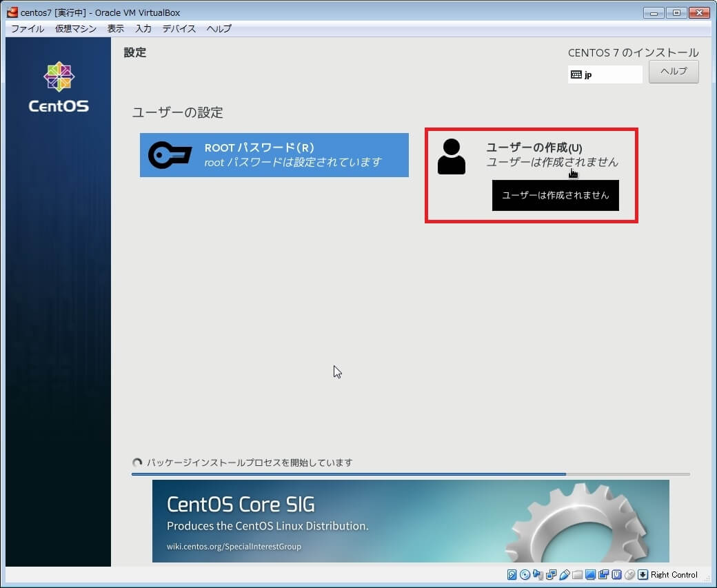717x588 pixels.
Task: Open ユーザーの作成 user creation
Action: (x=531, y=155)
